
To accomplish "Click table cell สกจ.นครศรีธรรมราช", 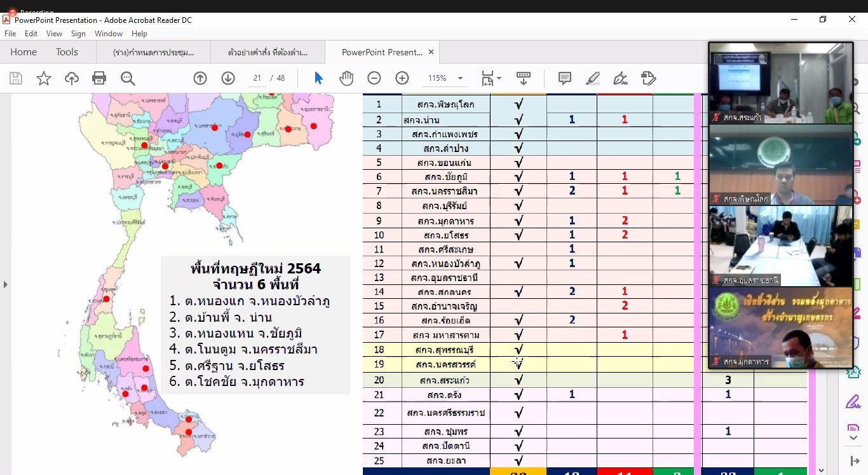I will pos(446,413).
